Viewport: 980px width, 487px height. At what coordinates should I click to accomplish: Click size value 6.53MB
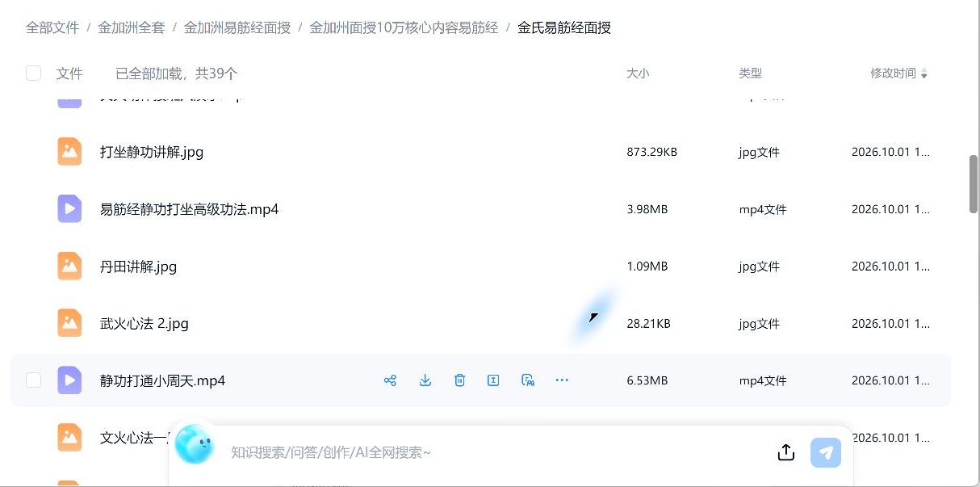coord(647,380)
